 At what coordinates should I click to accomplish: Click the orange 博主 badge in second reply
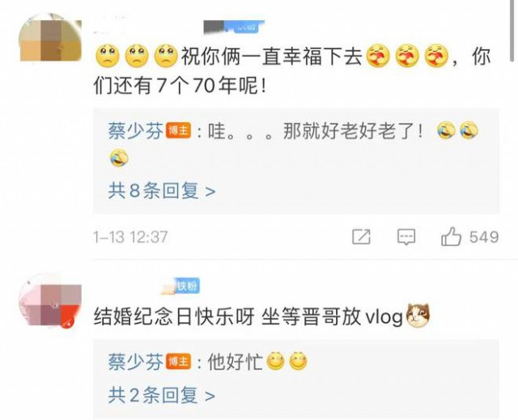pyautogui.click(x=178, y=362)
